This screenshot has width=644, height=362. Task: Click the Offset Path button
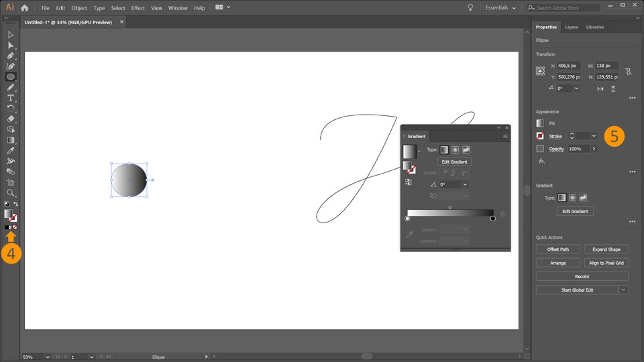(557, 249)
